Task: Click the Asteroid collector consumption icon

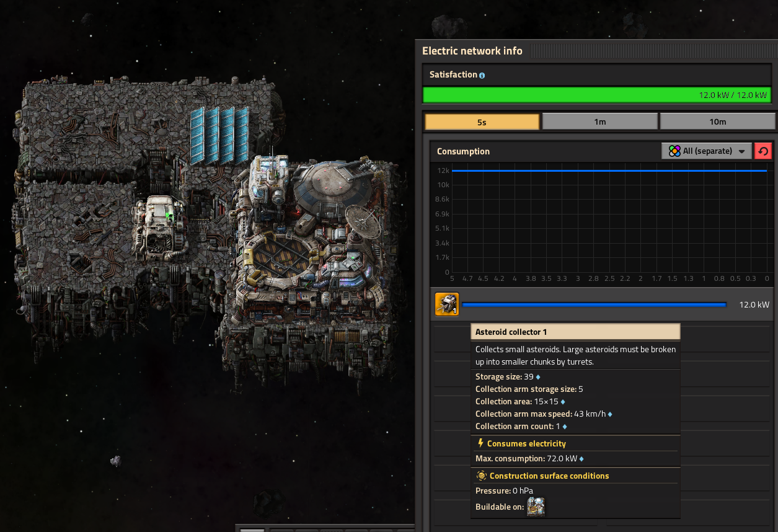Action: [447, 304]
